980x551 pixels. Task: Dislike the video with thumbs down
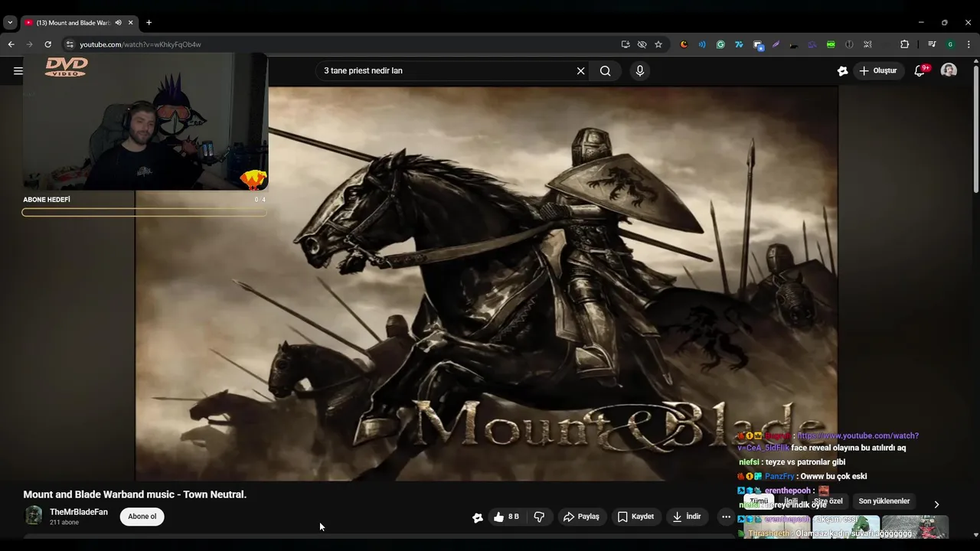539,517
